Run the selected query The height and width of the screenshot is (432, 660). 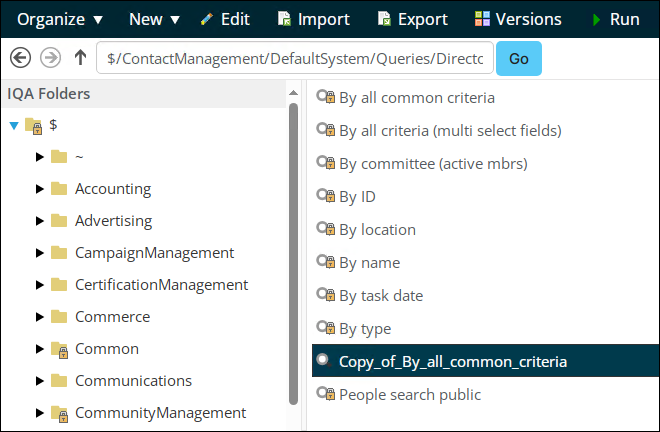pyautogui.click(x=616, y=19)
